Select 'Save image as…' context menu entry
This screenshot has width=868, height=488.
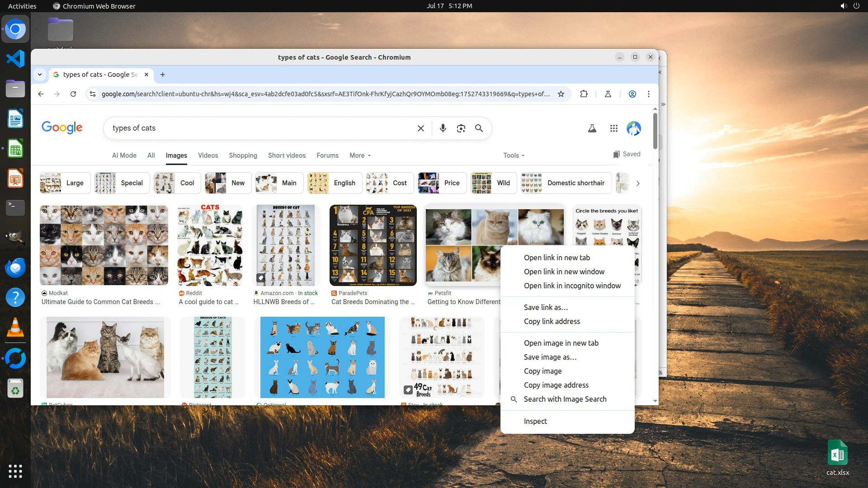coord(550,357)
